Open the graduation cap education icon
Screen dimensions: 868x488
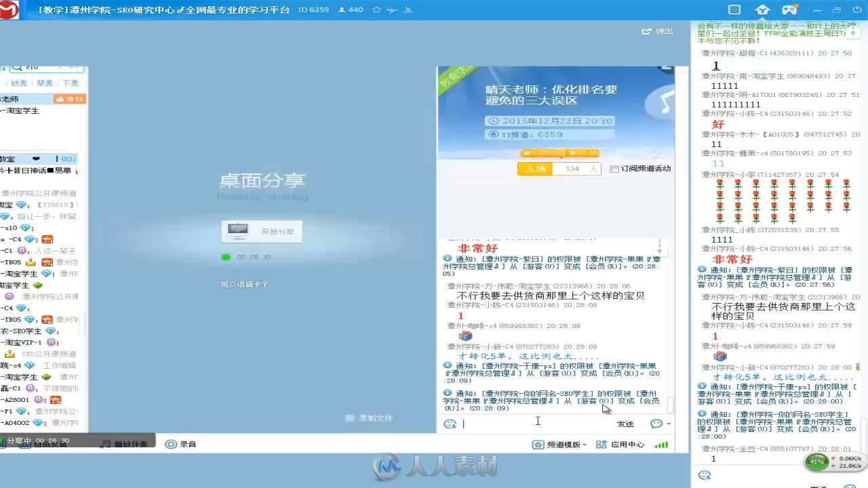763,9
